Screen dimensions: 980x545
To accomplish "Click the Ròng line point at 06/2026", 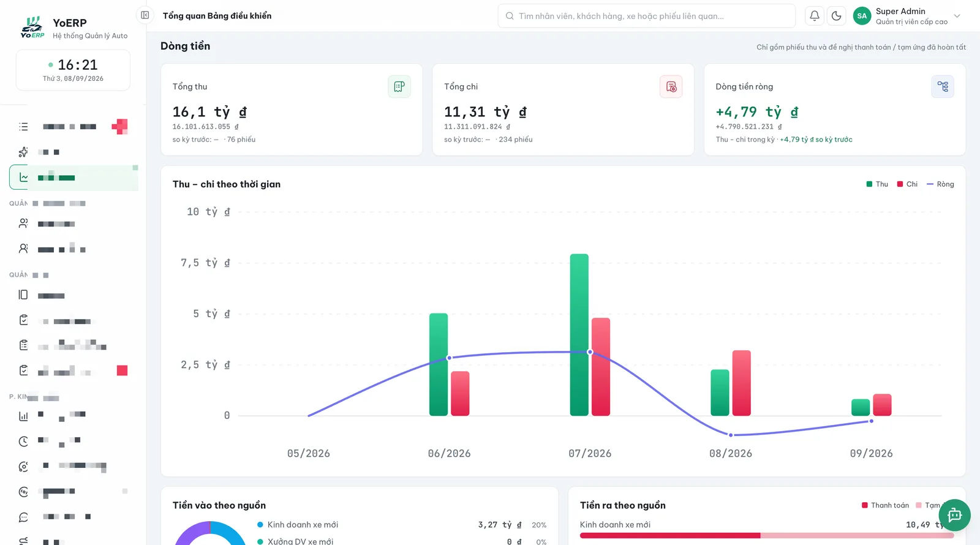I will (x=449, y=358).
